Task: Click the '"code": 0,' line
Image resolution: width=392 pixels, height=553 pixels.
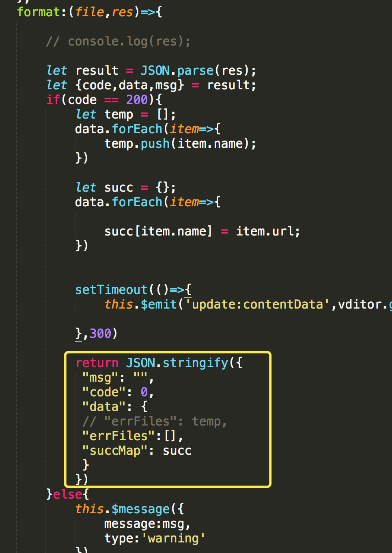Action: pos(118,392)
